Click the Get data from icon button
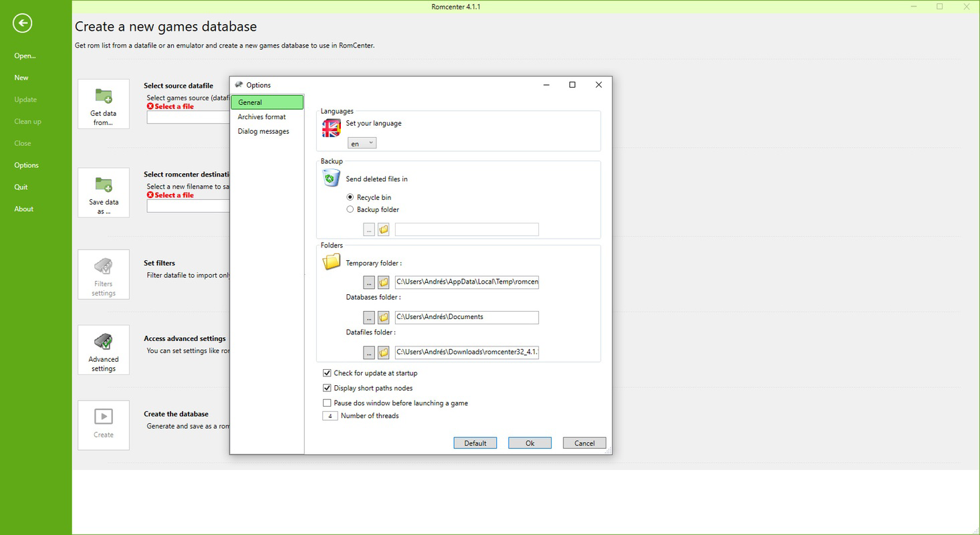The height and width of the screenshot is (535, 980). click(x=104, y=104)
